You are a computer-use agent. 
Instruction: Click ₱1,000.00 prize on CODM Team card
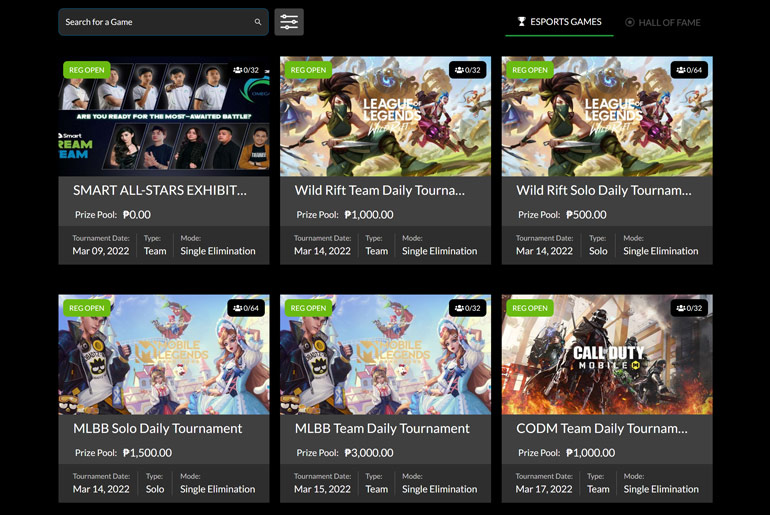590,453
